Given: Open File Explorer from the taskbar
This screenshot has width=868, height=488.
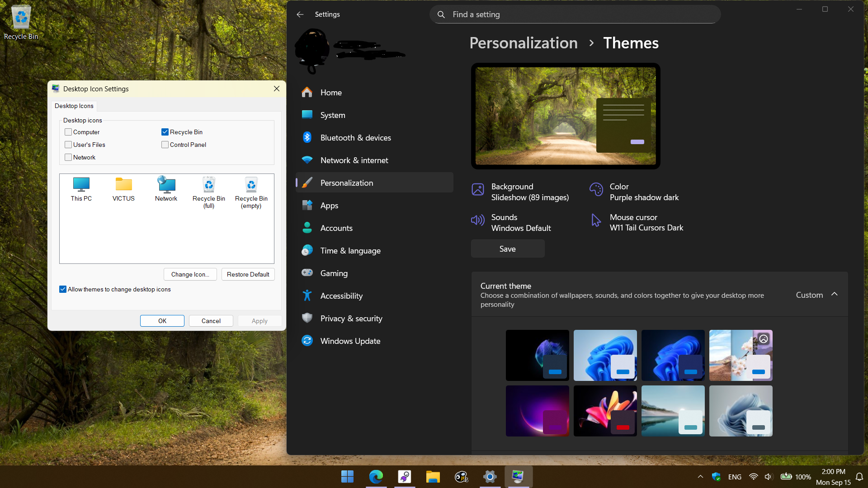Looking at the screenshot, I should (433, 477).
